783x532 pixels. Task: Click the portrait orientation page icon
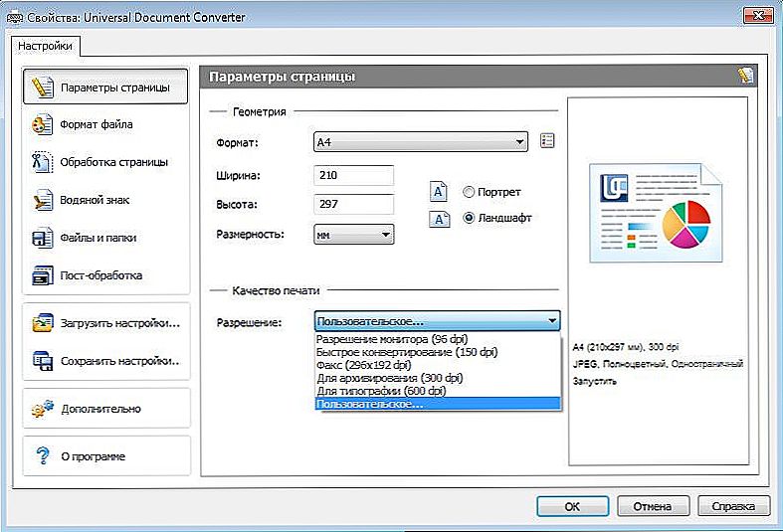(x=439, y=191)
